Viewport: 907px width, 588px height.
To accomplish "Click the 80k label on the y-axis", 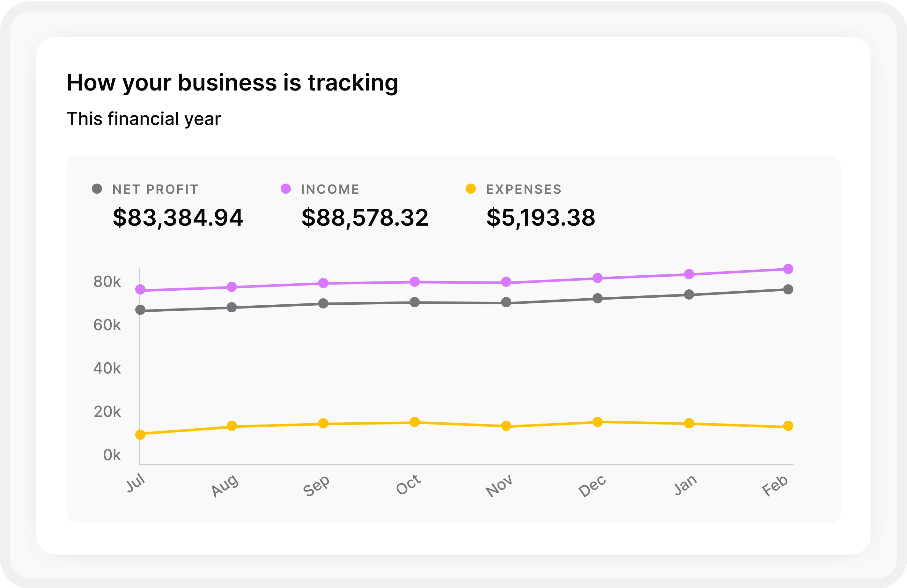I will (x=107, y=282).
